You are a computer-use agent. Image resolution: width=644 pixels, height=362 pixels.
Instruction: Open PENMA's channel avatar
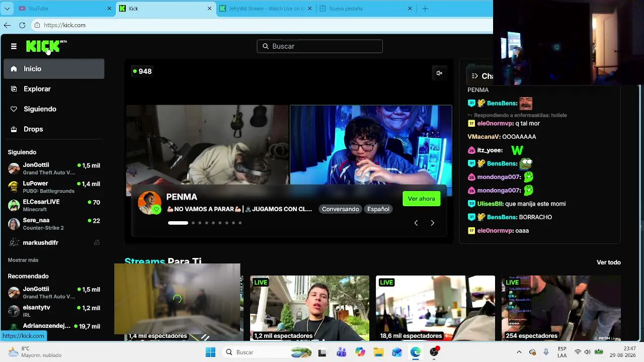149,203
